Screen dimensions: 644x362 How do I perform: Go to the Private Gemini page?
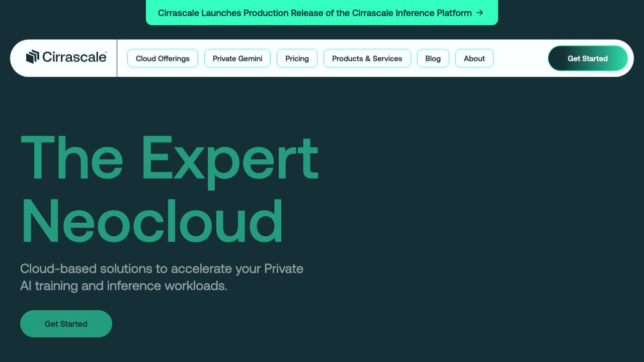(x=237, y=58)
